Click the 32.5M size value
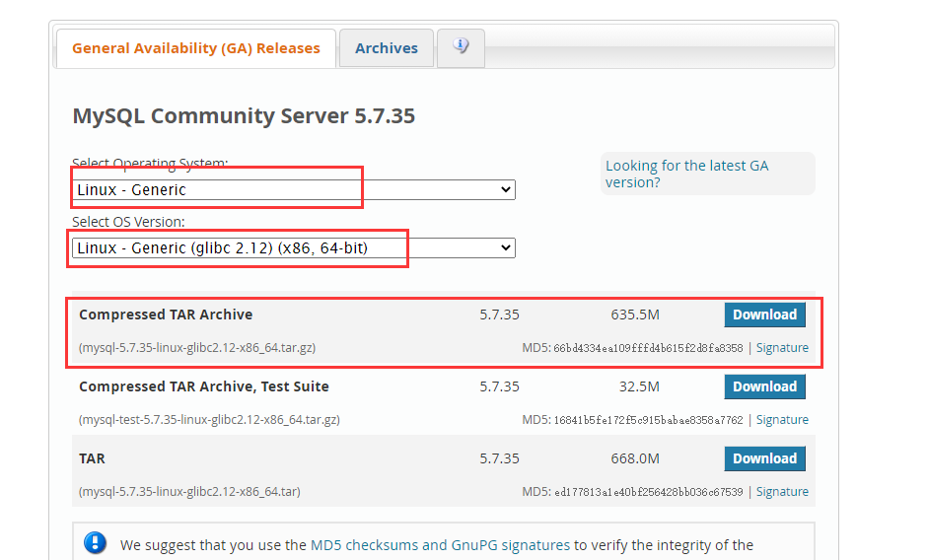Viewport: 928px width, 560px height. (639, 386)
